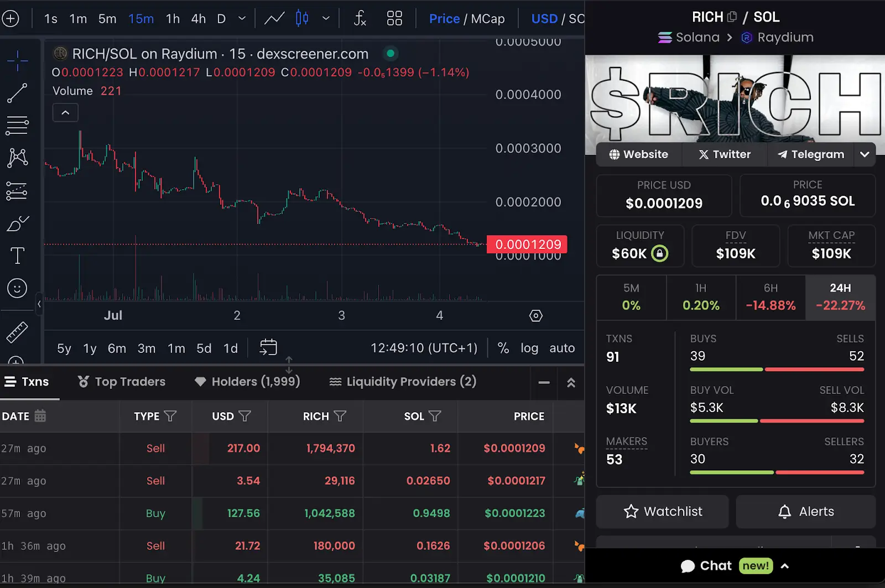Filter the TYPE column
The image size is (885, 588).
click(170, 416)
